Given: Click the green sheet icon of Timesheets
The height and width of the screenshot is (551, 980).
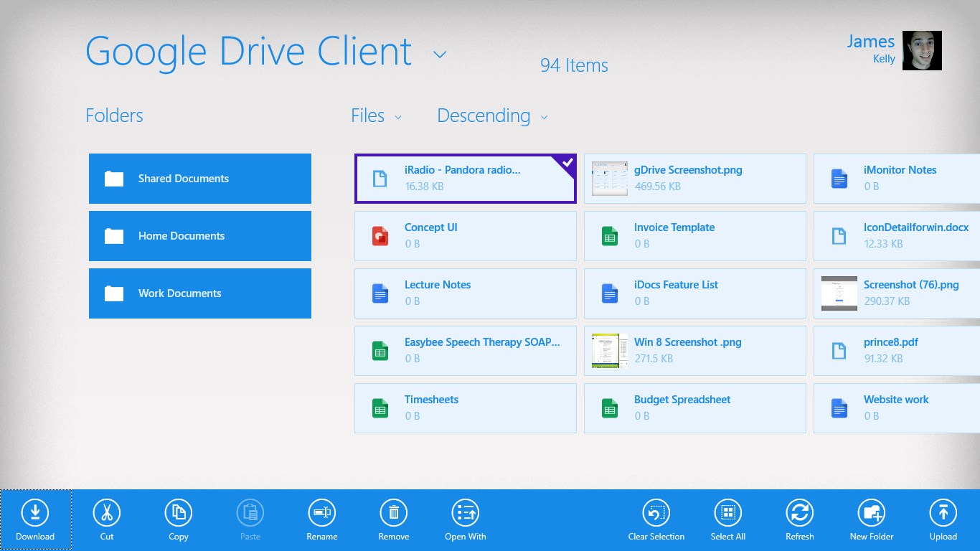Looking at the screenshot, I should click(380, 408).
